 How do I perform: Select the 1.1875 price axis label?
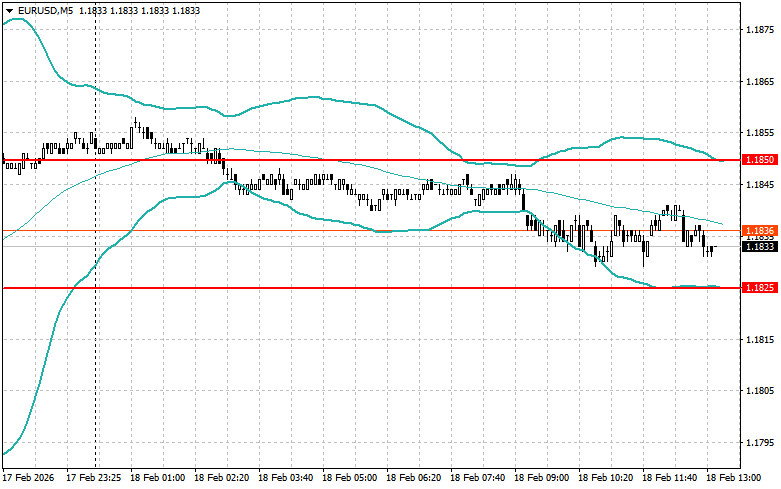tap(760, 30)
